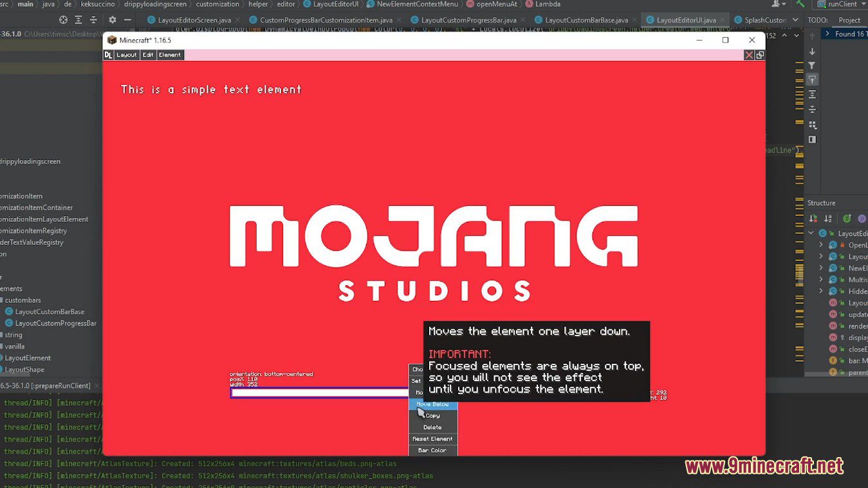Click the collapse all icon in TODO toolbar

(x=812, y=109)
